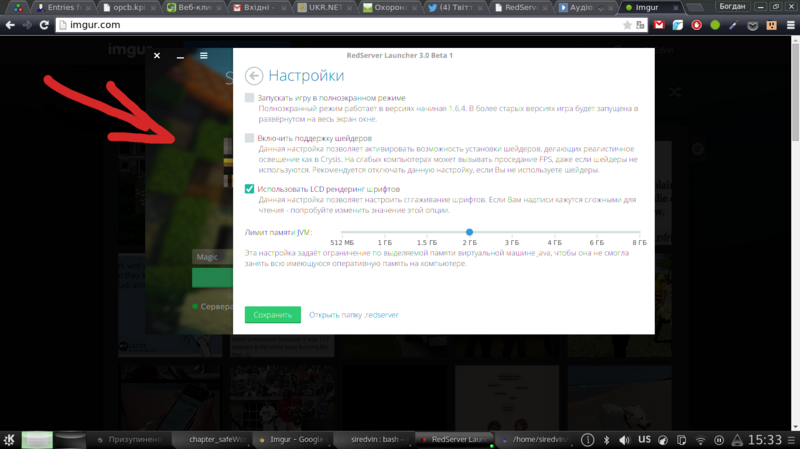The width and height of the screenshot is (800, 449).
Task: Click the pen extension icon
Action: [x=733, y=24]
